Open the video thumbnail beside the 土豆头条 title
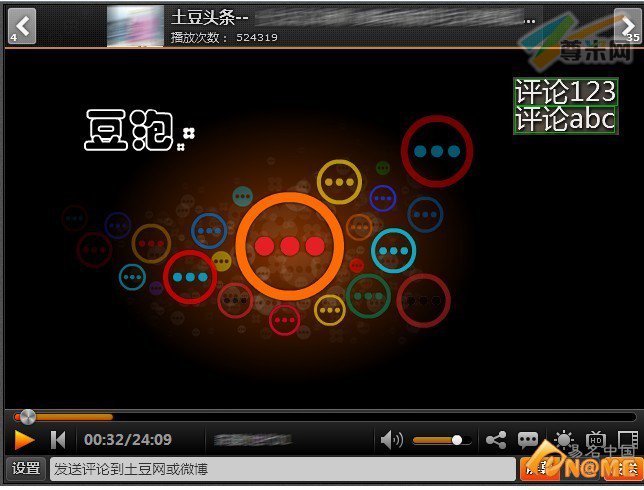 point(135,26)
